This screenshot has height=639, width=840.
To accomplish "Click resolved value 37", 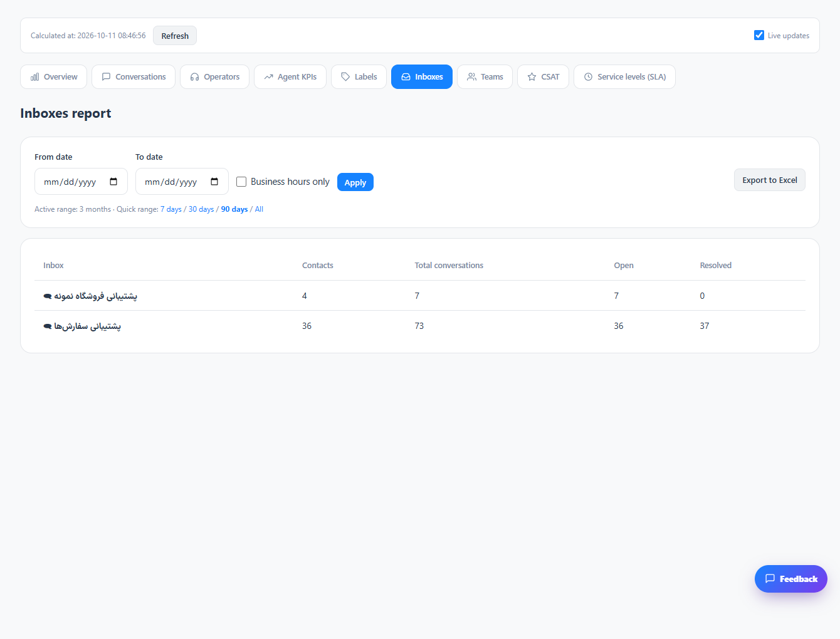I will (705, 326).
